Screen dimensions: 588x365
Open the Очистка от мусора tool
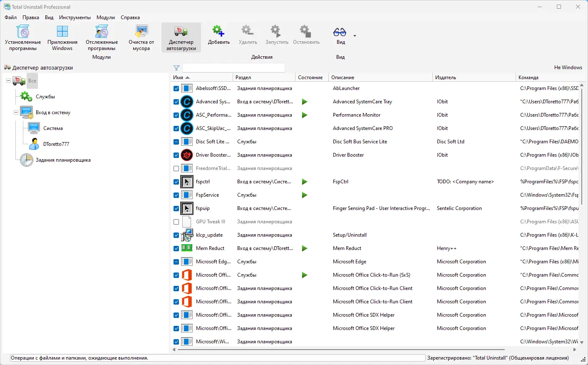pyautogui.click(x=141, y=37)
